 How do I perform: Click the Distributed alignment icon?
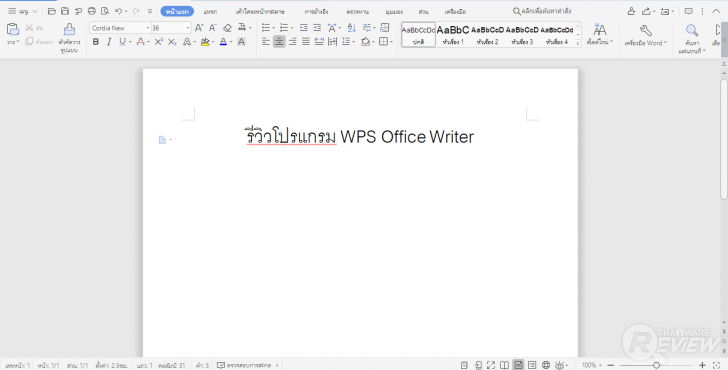(x=319, y=42)
